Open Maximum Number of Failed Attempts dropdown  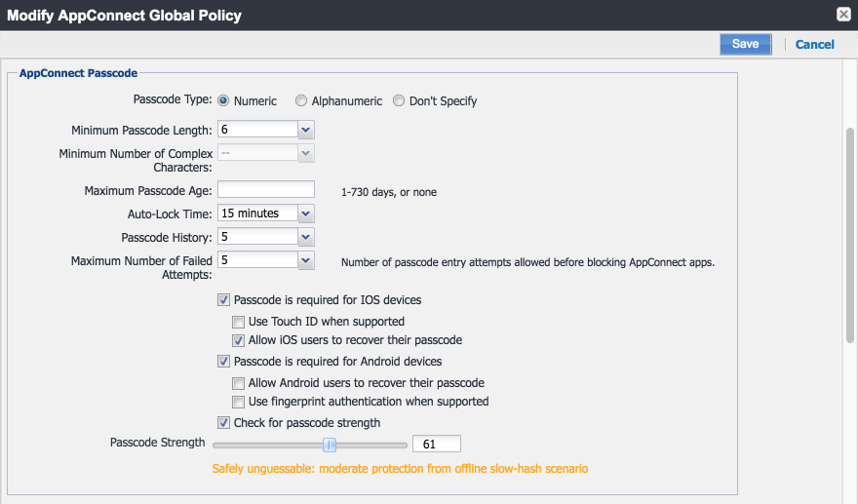pyautogui.click(x=306, y=260)
